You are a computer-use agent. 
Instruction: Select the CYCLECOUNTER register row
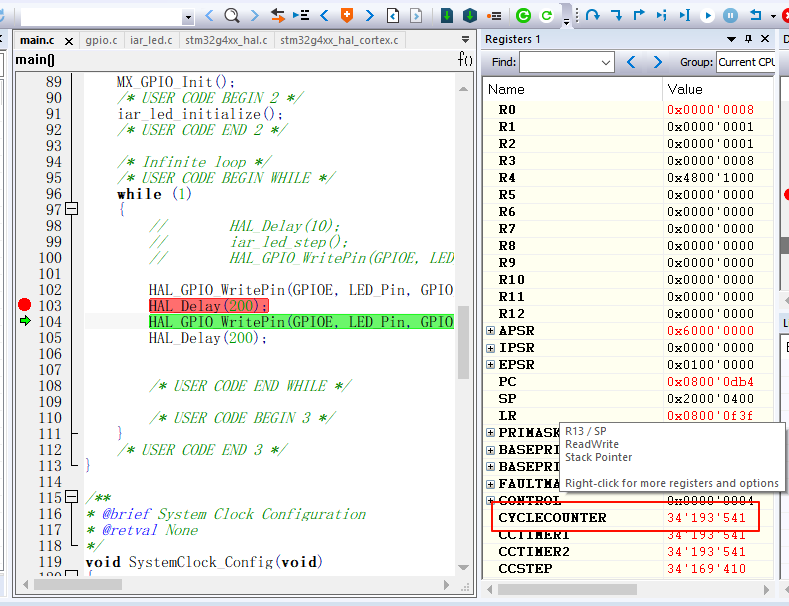point(628,518)
